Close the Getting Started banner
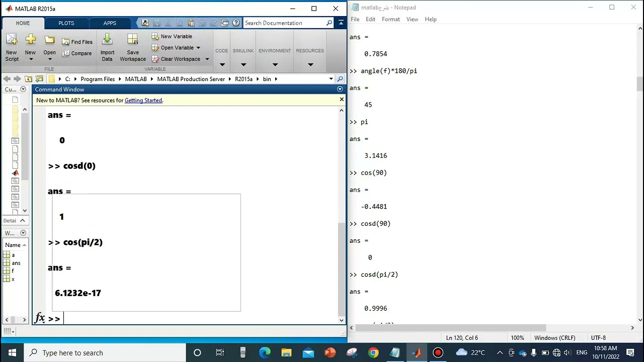Screen dimensions: 644x362 click(x=342, y=99)
